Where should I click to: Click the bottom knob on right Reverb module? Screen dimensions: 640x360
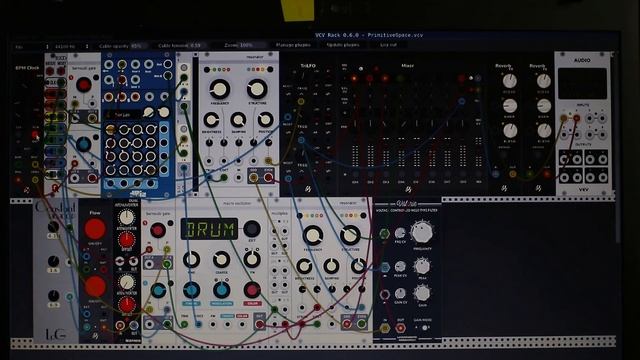click(x=544, y=131)
